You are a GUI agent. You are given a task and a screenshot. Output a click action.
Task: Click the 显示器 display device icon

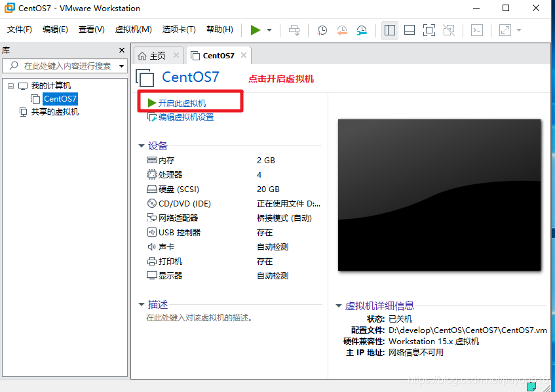[x=152, y=275]
